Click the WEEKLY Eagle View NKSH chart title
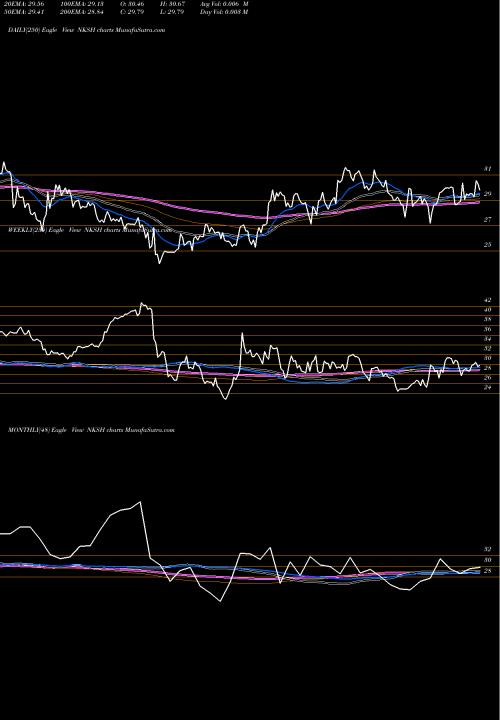This screenshot has height=720, width=500. [90, 230]
